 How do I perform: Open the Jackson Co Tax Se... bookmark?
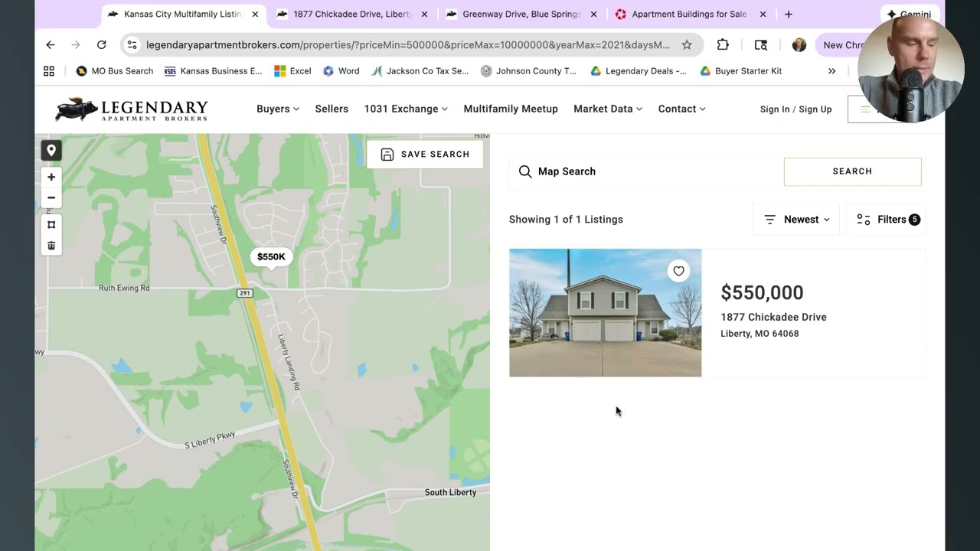420,71
